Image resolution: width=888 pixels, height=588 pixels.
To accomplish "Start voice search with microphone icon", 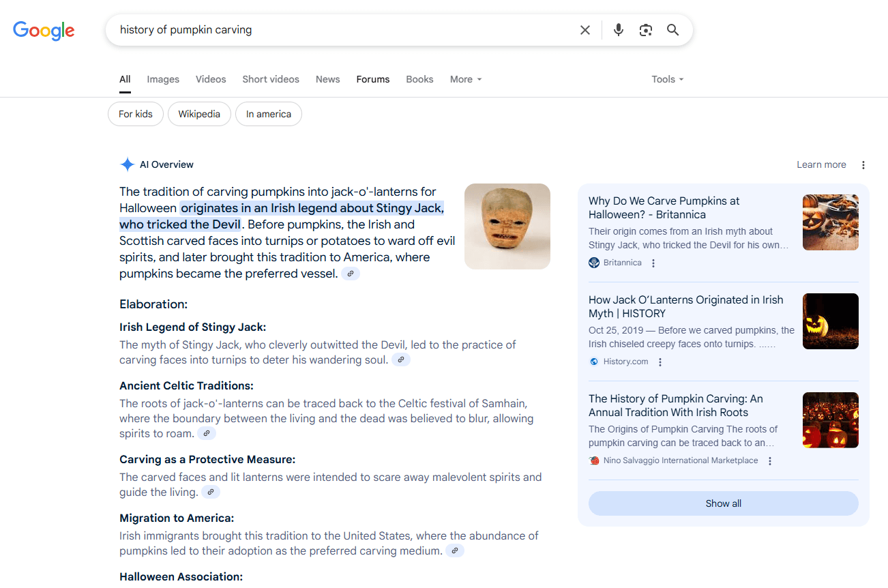I will coord(619,30).
